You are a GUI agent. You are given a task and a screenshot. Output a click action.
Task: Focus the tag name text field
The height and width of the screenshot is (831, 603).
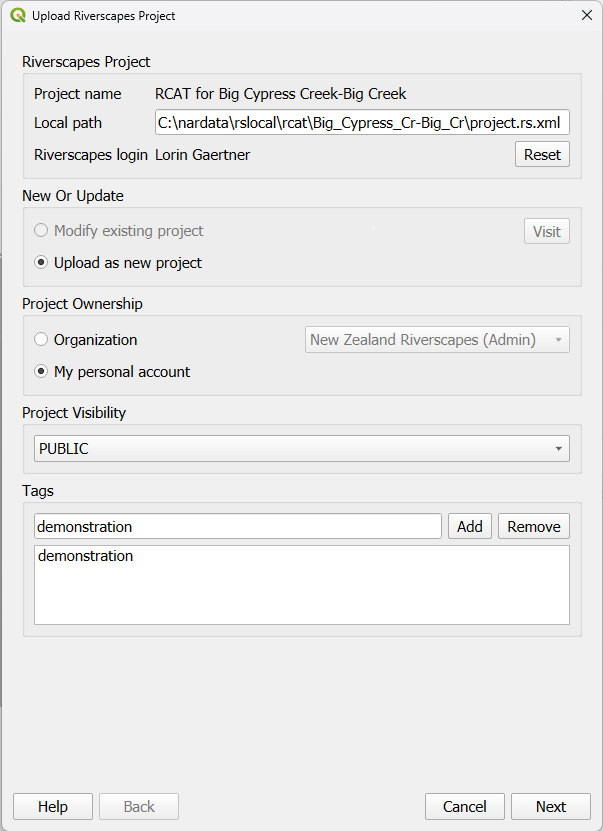(x=237, y=526)
